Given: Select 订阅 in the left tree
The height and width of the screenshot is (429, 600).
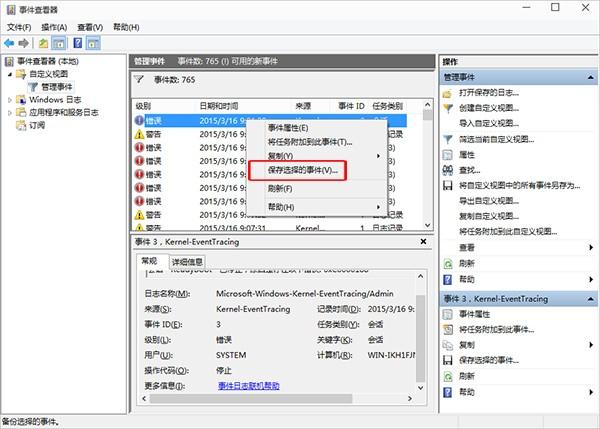Looking at the screenshot, I should click(x=37, y=126).
